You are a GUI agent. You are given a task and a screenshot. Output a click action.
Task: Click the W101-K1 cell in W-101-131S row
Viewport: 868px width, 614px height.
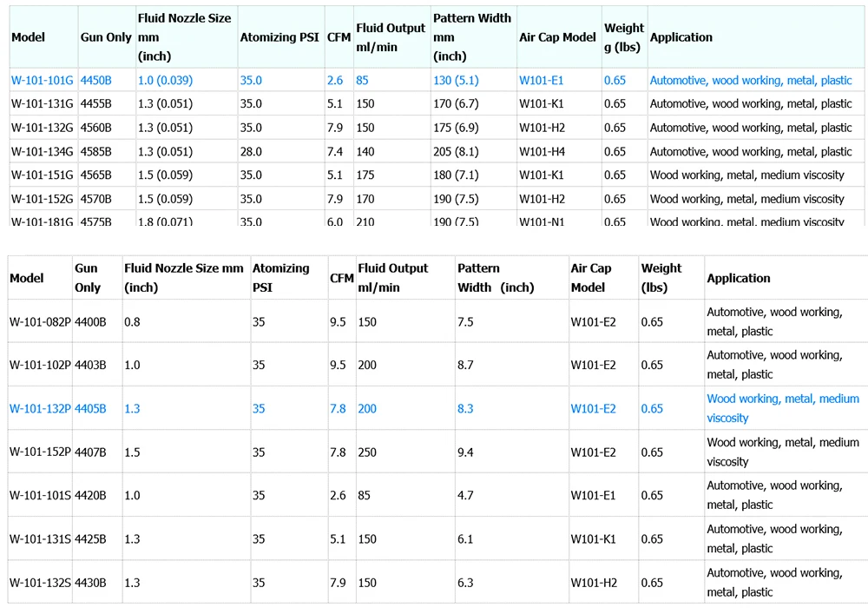(x=593, y=539)
